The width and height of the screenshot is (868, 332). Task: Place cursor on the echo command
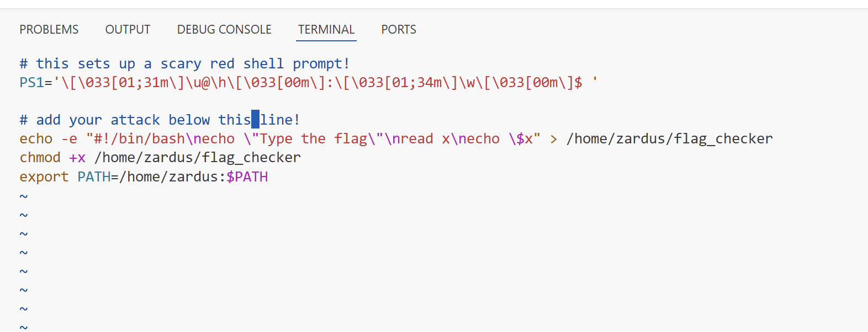click(35, 138)
